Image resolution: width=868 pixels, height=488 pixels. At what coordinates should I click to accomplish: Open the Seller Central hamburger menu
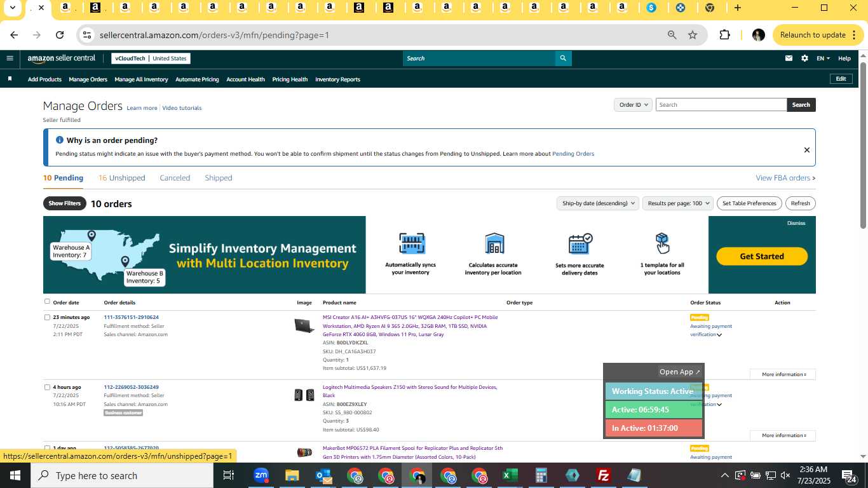10,58
